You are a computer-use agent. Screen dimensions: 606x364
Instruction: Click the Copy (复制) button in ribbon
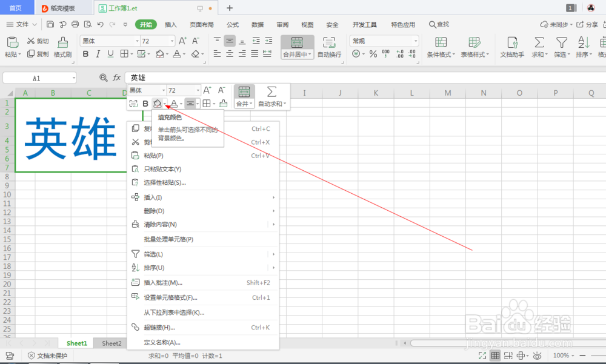pos(38,54)
